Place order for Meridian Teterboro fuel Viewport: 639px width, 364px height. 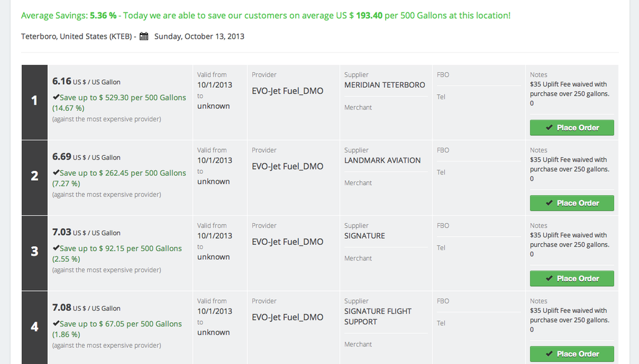pyautogui.click(x=572, y=128)
